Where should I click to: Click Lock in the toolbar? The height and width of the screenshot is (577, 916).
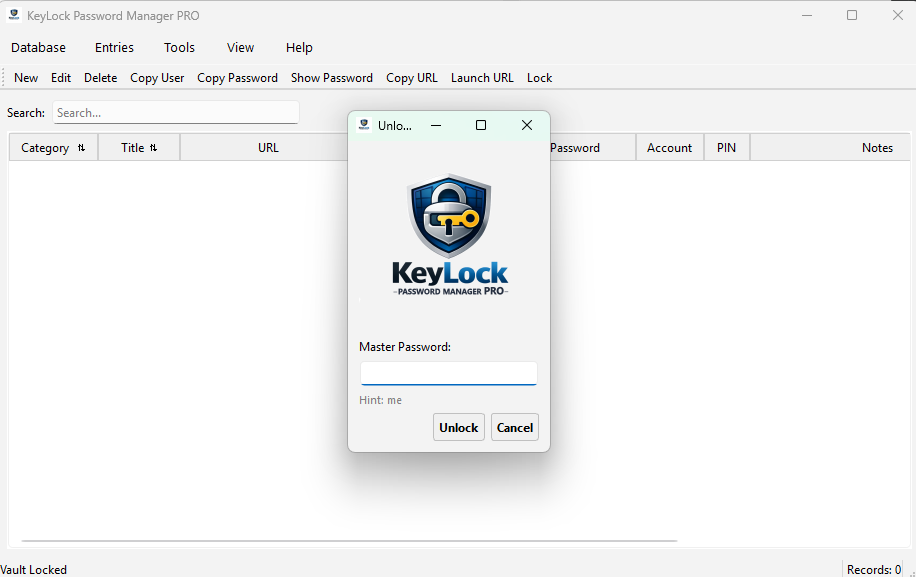pyautogui.click(x=539, y=78)
